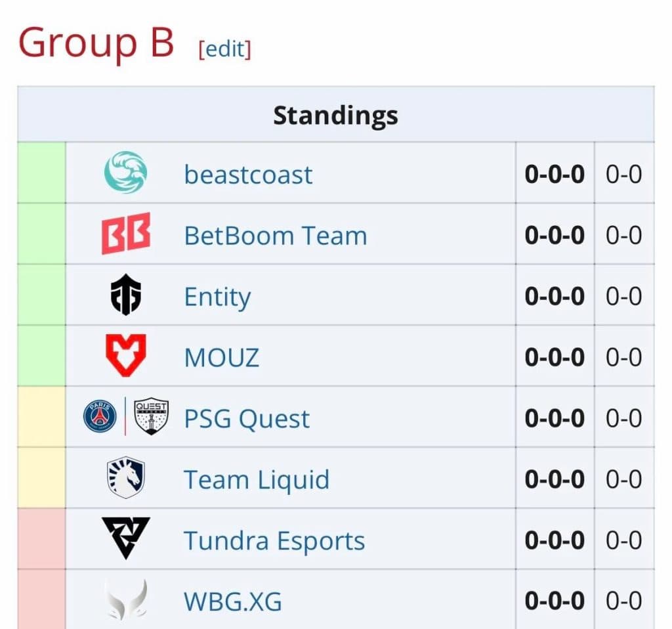This screenshot has width=672, height=629.
Task: Open the Team Liquid page
Action: [x=257, y=479]
